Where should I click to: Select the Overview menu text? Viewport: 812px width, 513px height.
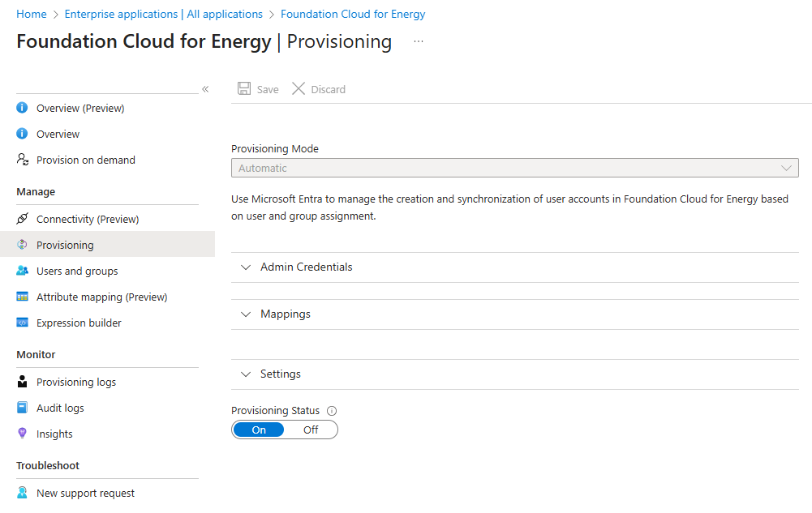58,134
